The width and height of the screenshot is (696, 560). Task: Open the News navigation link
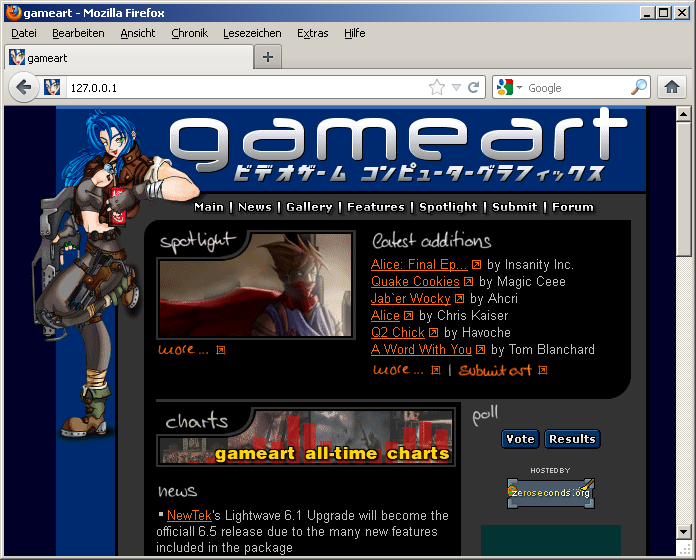coord(255,207)
